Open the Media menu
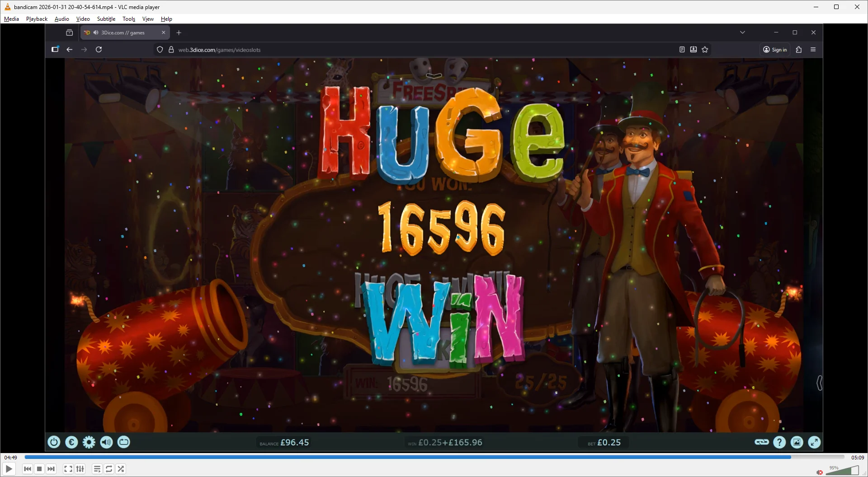Screen dimensions: 868x477 pyautogui.click(x=11, y=19)
